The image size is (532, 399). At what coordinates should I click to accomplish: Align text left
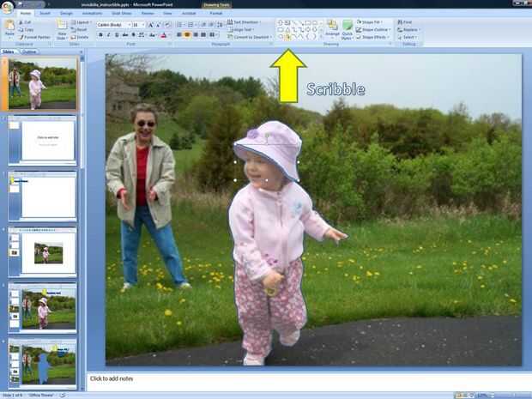click(179, 34)
